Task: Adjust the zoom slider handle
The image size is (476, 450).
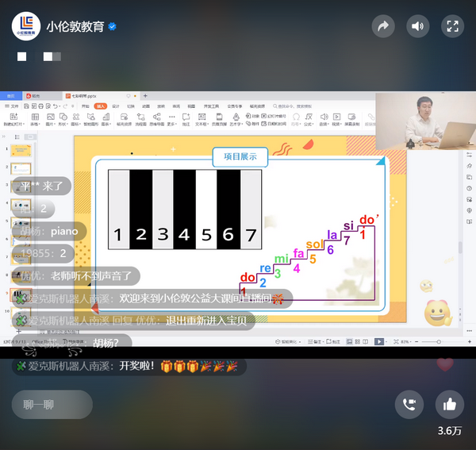Action: pyautogui.click(x=439, y=342)
